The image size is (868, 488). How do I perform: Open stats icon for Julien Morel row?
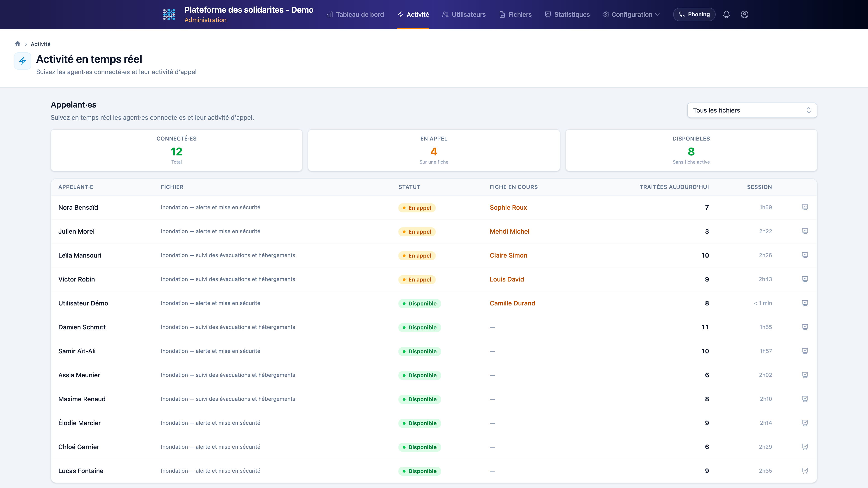[805, 231]
